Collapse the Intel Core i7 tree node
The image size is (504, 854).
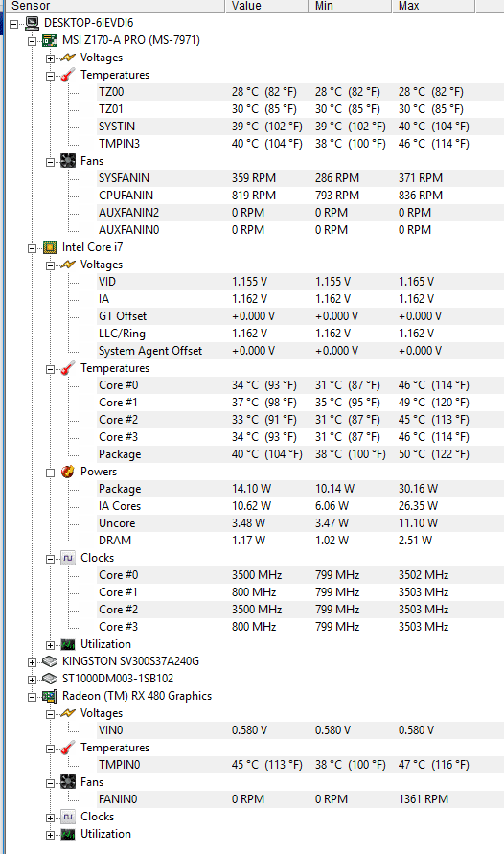[33, 248]
